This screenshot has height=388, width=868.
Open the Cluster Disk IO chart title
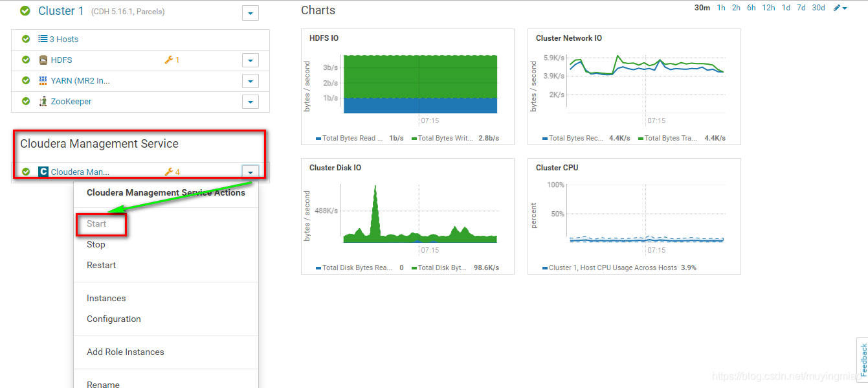click(x=335, y=168)
